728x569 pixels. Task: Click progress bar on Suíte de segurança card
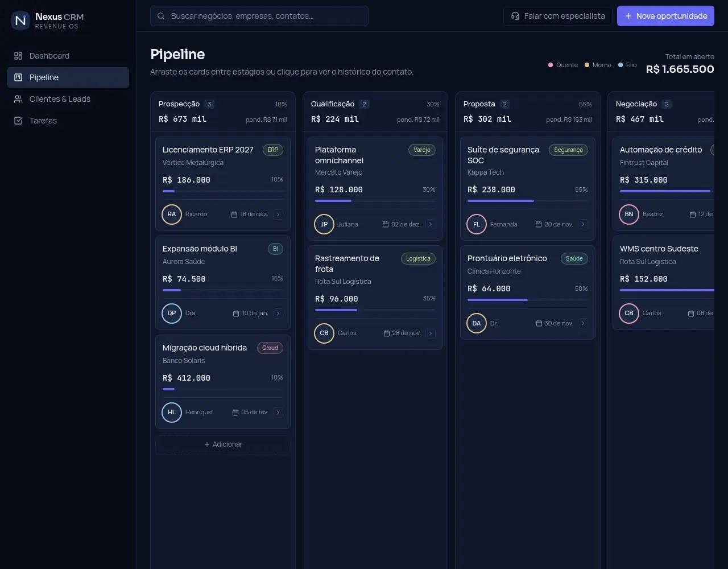528,201
